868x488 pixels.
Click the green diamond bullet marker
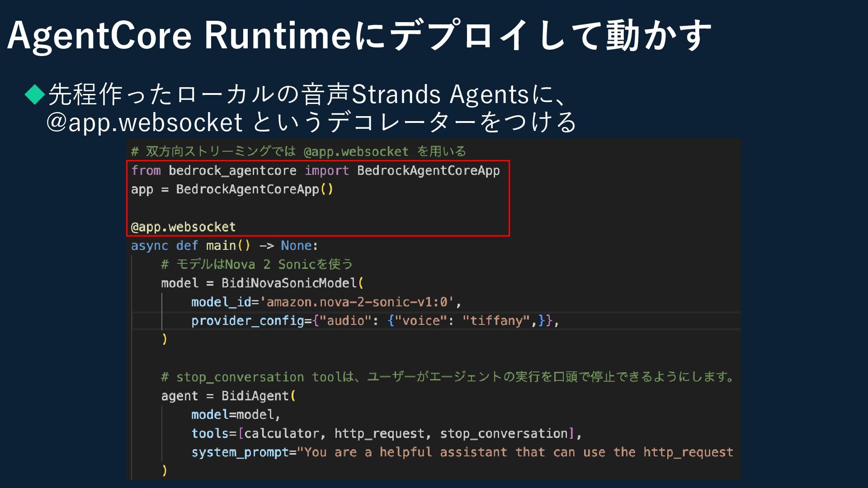(x=35, y=94)
